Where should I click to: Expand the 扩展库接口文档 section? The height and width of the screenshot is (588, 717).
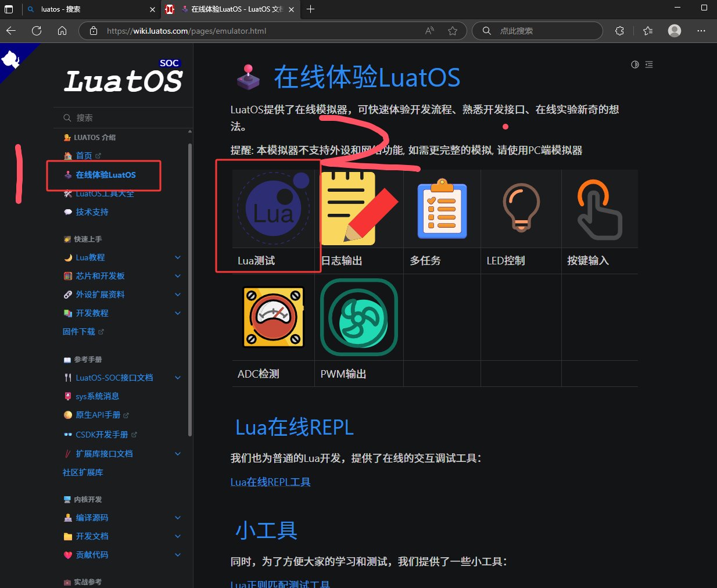[x=178, y=454]
